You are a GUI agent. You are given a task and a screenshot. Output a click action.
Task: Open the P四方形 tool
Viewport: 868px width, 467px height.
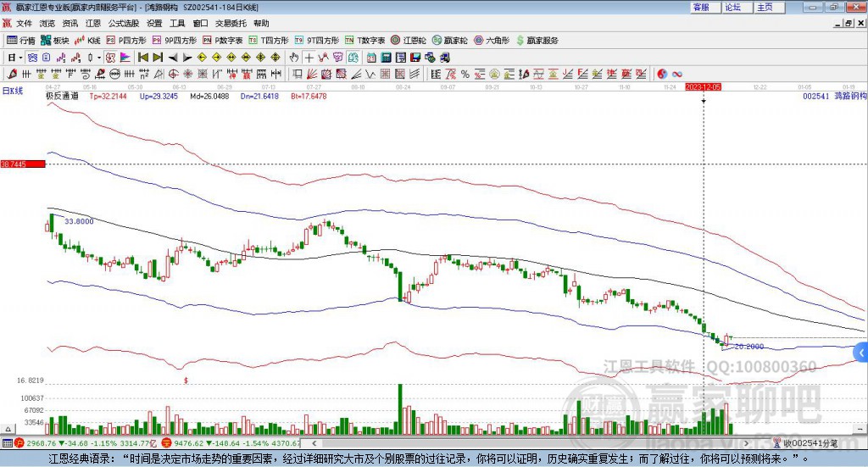pos(126,41)
